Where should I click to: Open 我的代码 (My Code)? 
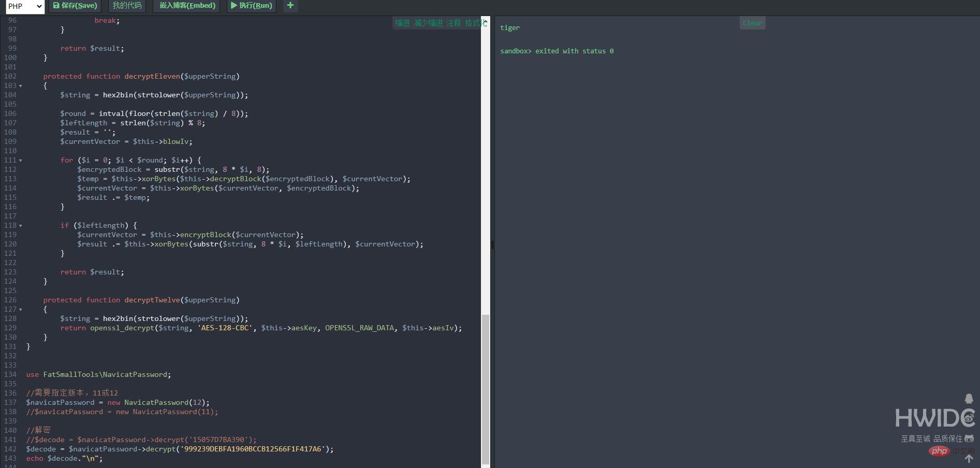(127, 6)
